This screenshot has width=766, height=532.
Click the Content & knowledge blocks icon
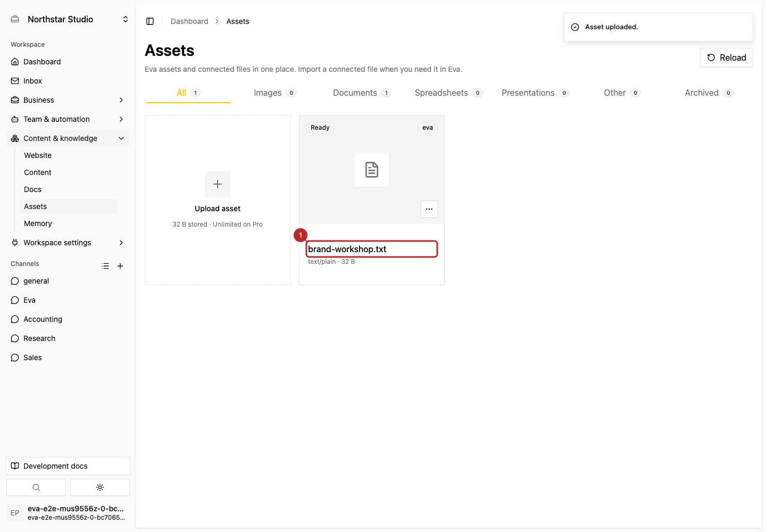click(15, 138)
